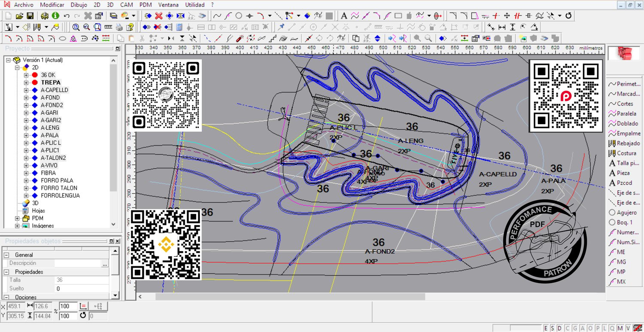Click the pushpin icon in the toolbar
The height and width of the screenshot is (332, 644).
point(281,27)
